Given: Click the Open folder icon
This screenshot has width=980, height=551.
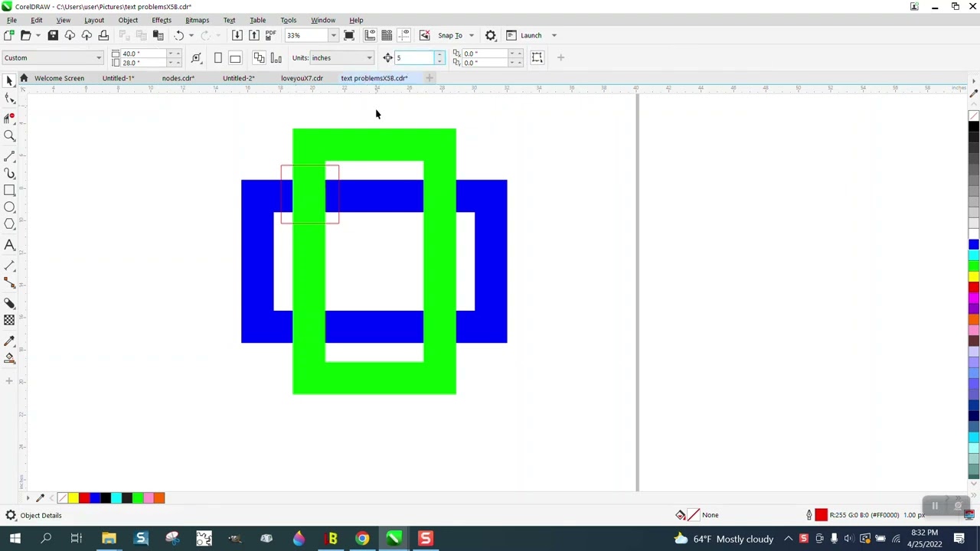Looking at the screenshot, I should click(25, 35).
